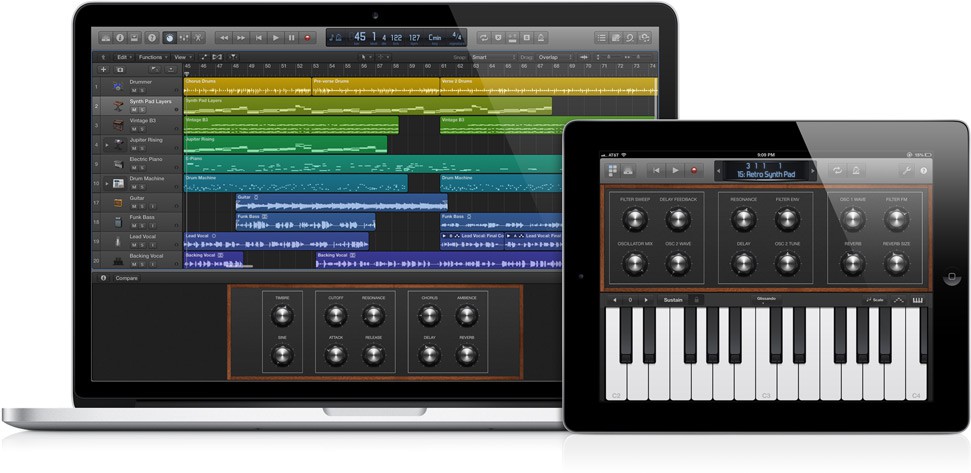The width and height of the screenshot is (971, 473).
Task: Adjust the REVERB knob on MacBook Smart Controls
Action: 467,355
